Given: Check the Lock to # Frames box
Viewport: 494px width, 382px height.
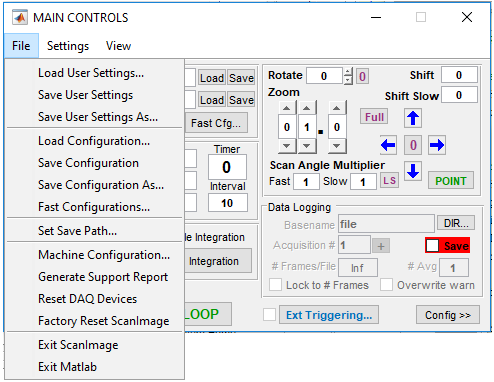Looking at the screenshot, I should [x=275, y=285].
